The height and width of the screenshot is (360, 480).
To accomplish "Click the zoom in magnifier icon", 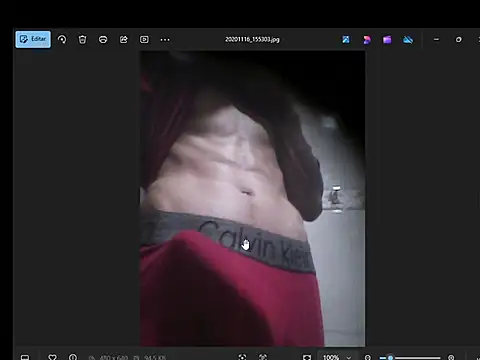I will (x=451, y=357).
